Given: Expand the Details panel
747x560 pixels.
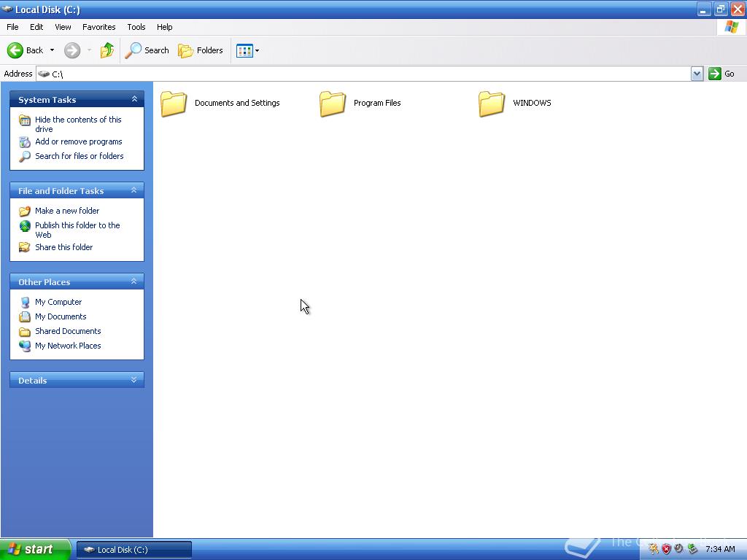Looking at the screenshot, I should coord(134,380).
